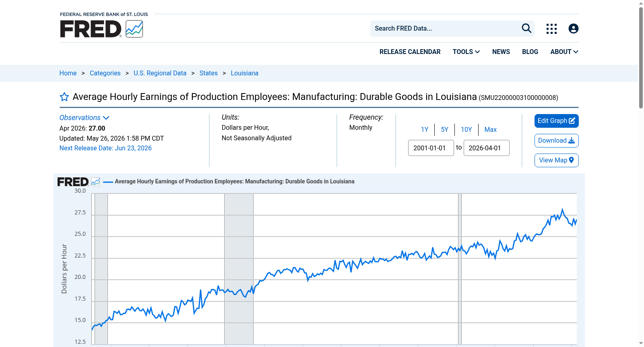Select the 10Y date range
Screen dimensions: 644x347
(466, 129)
